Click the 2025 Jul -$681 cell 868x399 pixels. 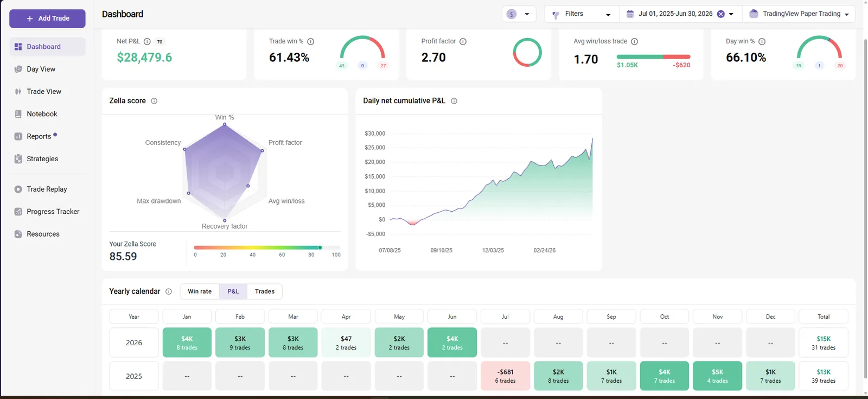506,376
